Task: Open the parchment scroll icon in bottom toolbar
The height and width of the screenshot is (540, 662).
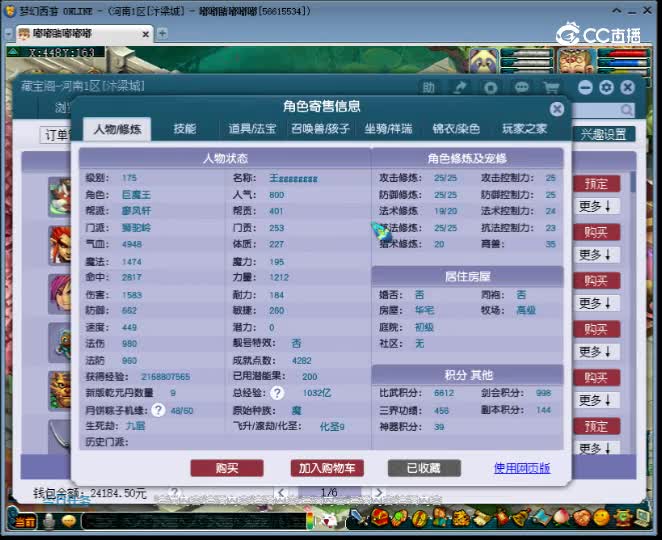Action: point(480,518)
